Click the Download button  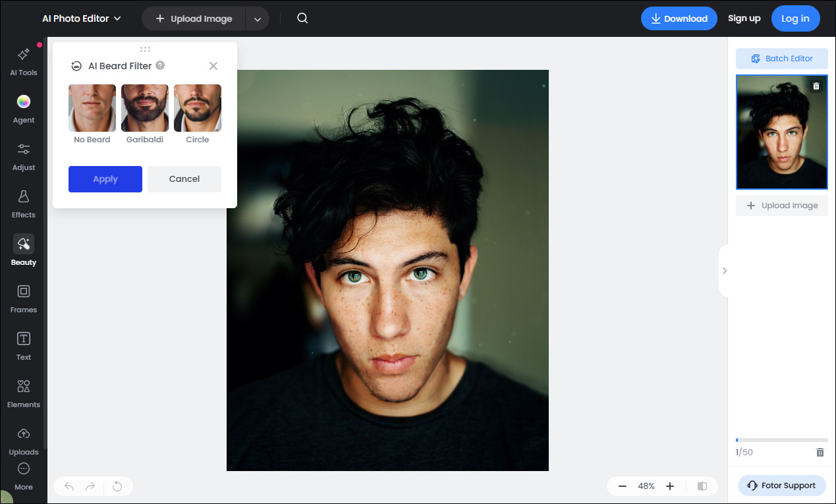[679, 18]
